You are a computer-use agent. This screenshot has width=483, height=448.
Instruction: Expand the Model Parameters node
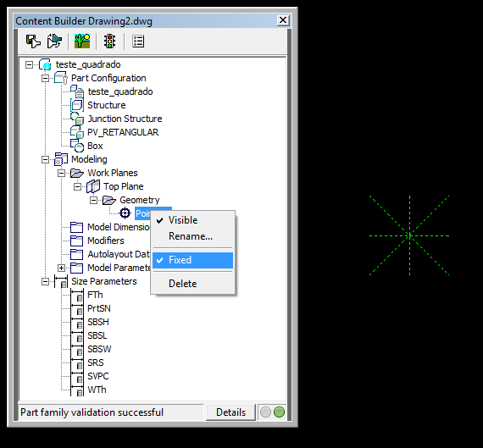pos(61,268)
